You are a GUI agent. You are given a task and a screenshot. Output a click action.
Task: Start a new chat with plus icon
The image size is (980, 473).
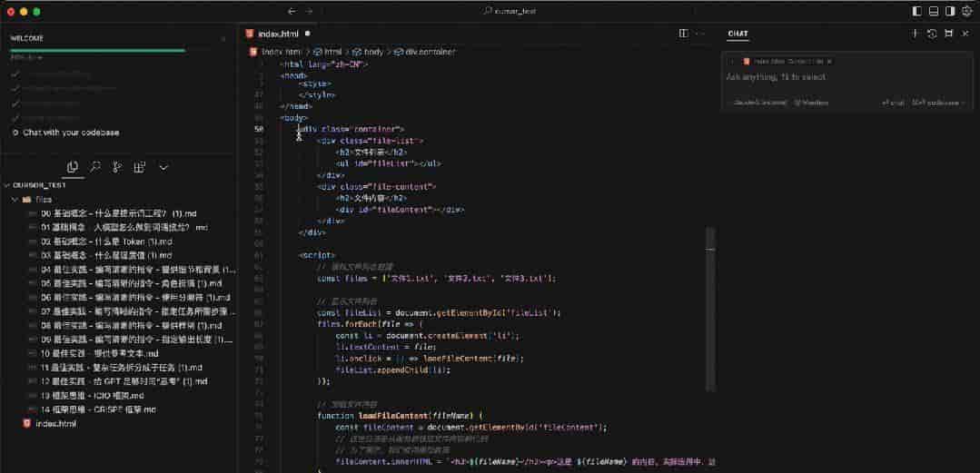click(915, 34)
